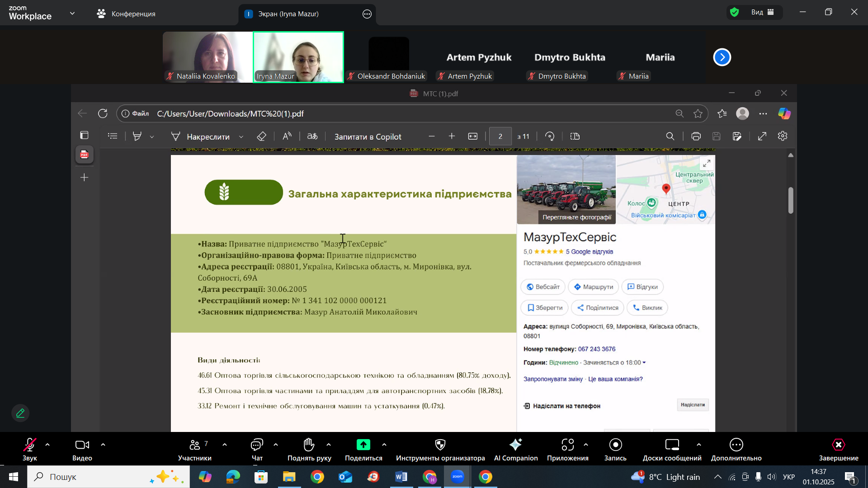Viewport: 868px width, 488px height.
Task: Click the Rotate page icon
Action: [x=550, y=136]
